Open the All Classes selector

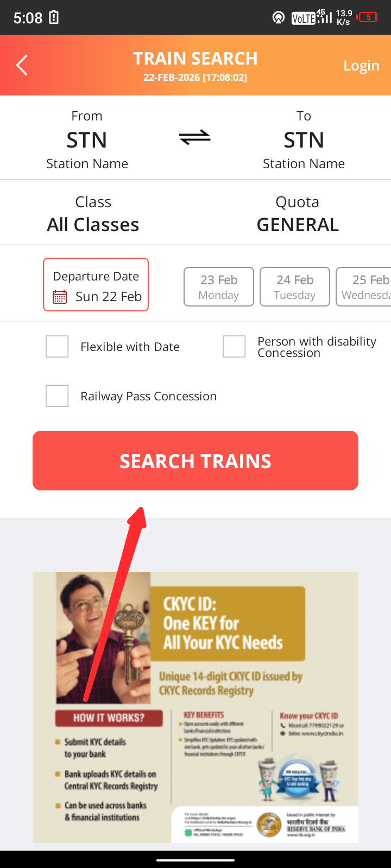[x=93, y=214]
